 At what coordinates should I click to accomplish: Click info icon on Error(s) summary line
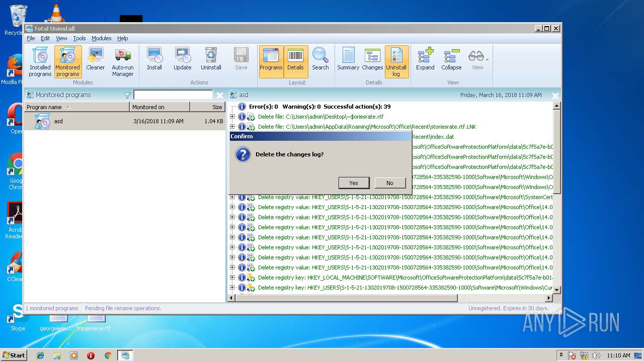click(242, 107)
